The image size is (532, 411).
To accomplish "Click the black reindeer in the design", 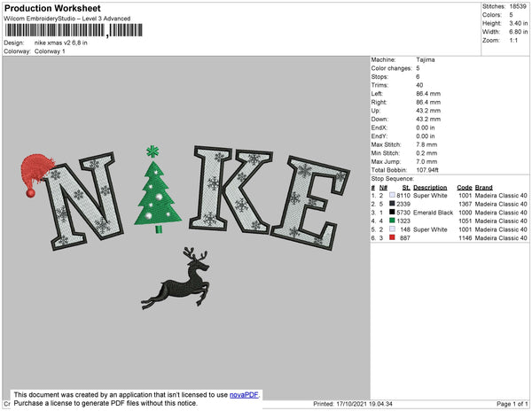I will click(176, 278).
